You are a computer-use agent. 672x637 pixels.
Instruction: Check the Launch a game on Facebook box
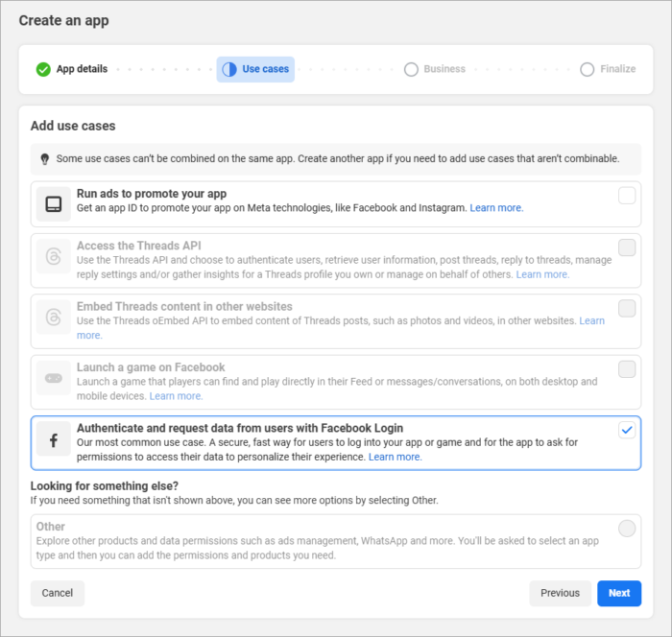pos(627,369)
